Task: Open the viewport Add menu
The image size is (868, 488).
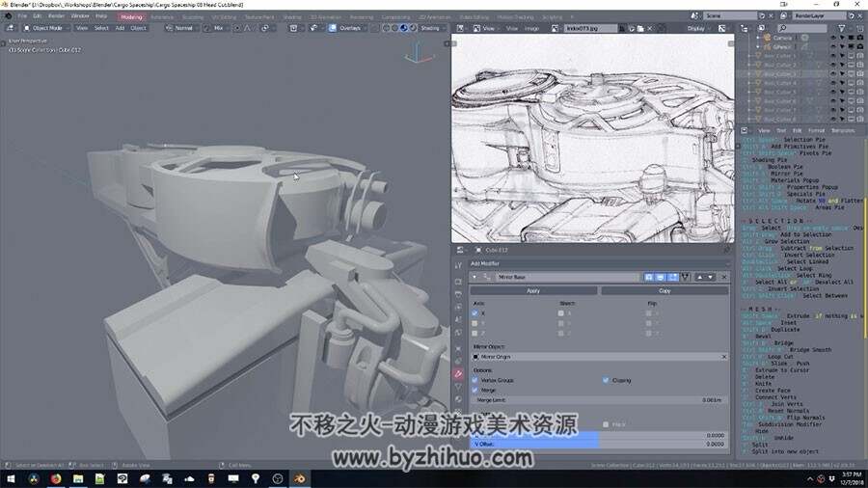Action: pyautogui.click(x=120, y=28)
